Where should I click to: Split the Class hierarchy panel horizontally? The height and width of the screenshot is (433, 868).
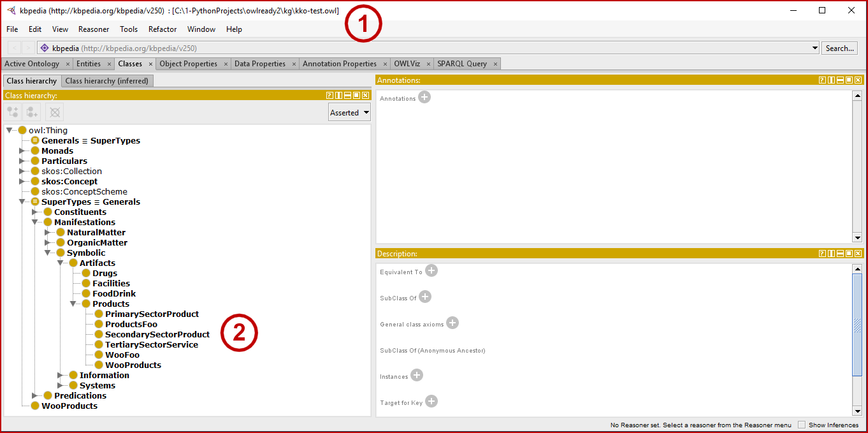(x=347, y=96)
